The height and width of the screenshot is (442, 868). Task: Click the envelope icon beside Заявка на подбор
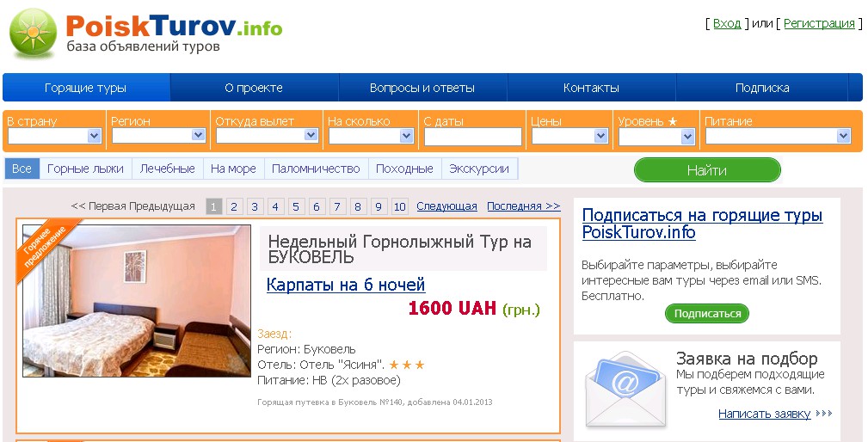[625, 389]
